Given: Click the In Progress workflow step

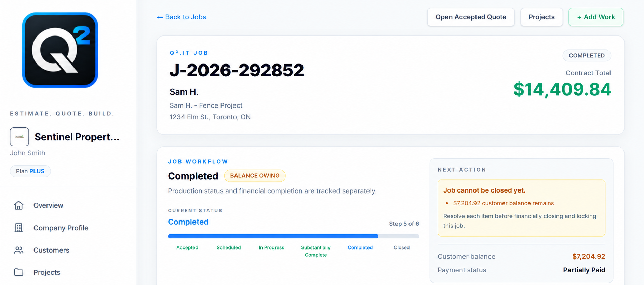Looking at the screenshot, I should (271, 247).
